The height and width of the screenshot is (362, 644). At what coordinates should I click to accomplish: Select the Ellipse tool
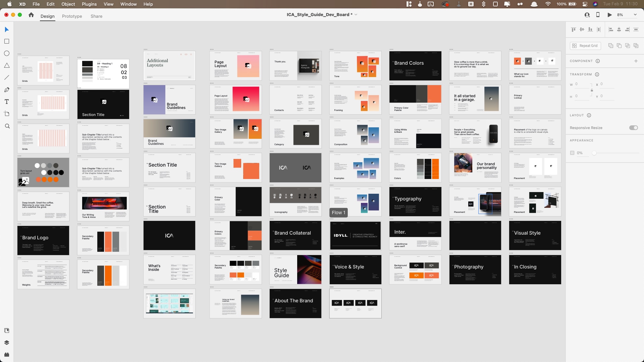(7, 54)
